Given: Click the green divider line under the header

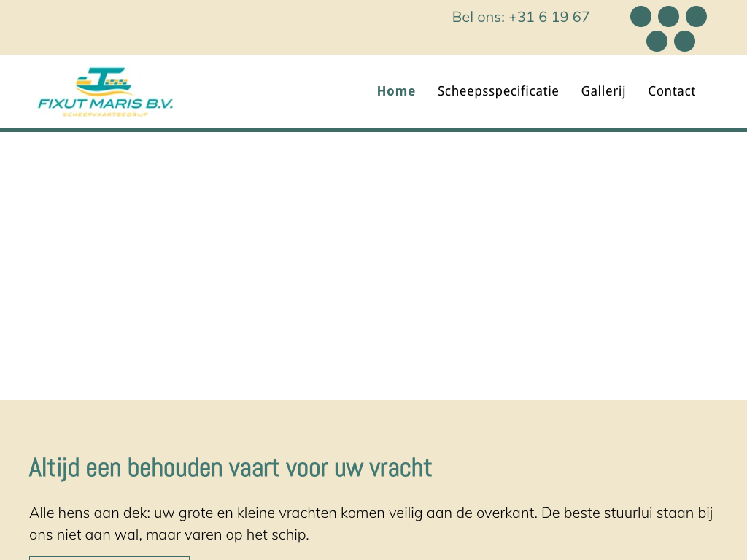Looking at the screenshot, I should tap(373, 130).
